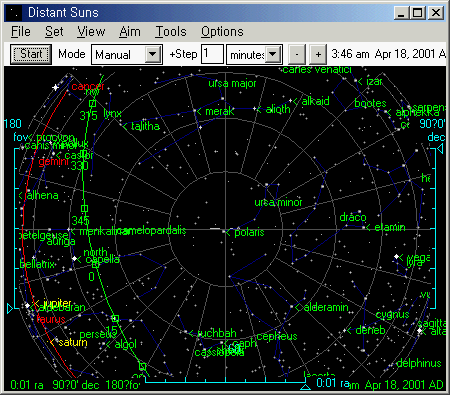This screenshot has height=395, width=450.
Task: Click the fov slider triangle on left edge
Action: point(10,308)
